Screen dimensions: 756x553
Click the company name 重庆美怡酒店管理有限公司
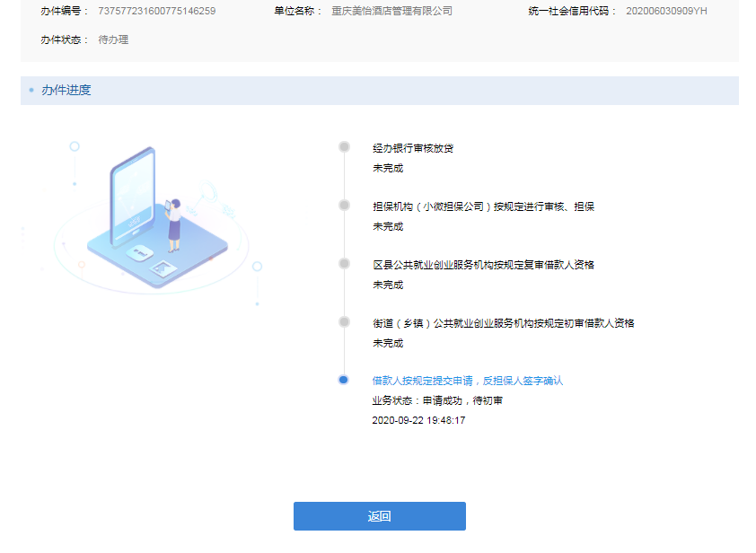(x=391, y=11)
